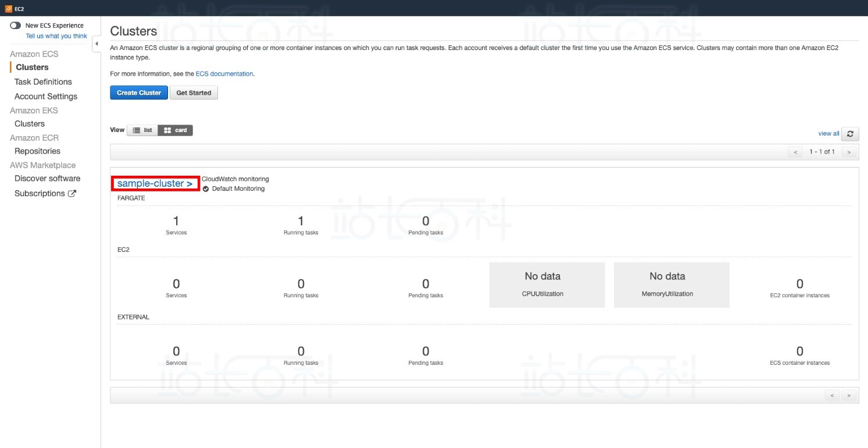Screen dimensions: 868x448
Task: Switch to list view
Action: coord(142,130)
